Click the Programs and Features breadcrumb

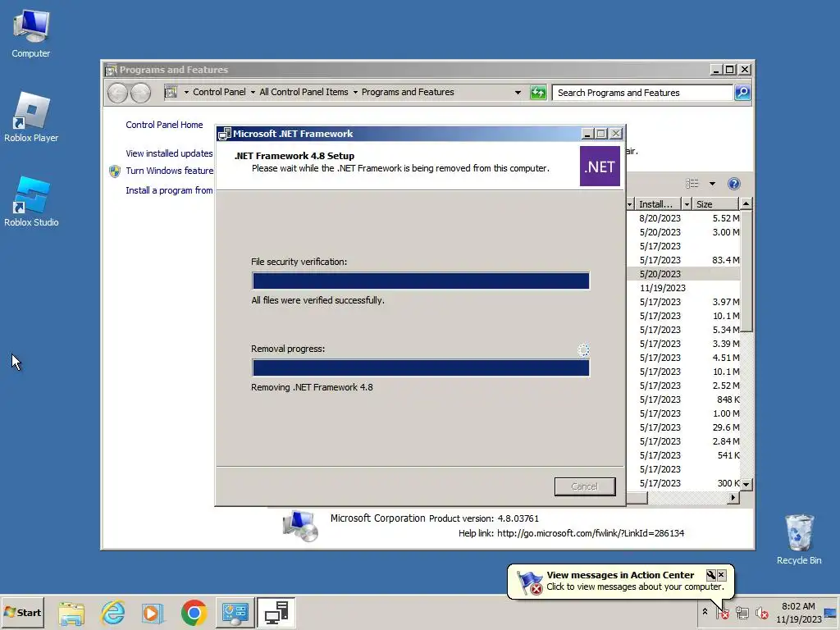coord(408,92)
